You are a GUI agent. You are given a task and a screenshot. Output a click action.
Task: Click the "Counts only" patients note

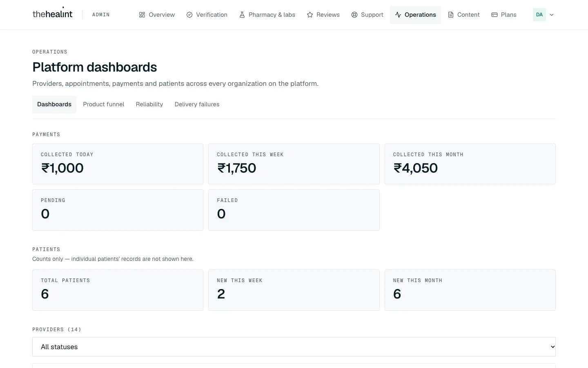(113, 259)
